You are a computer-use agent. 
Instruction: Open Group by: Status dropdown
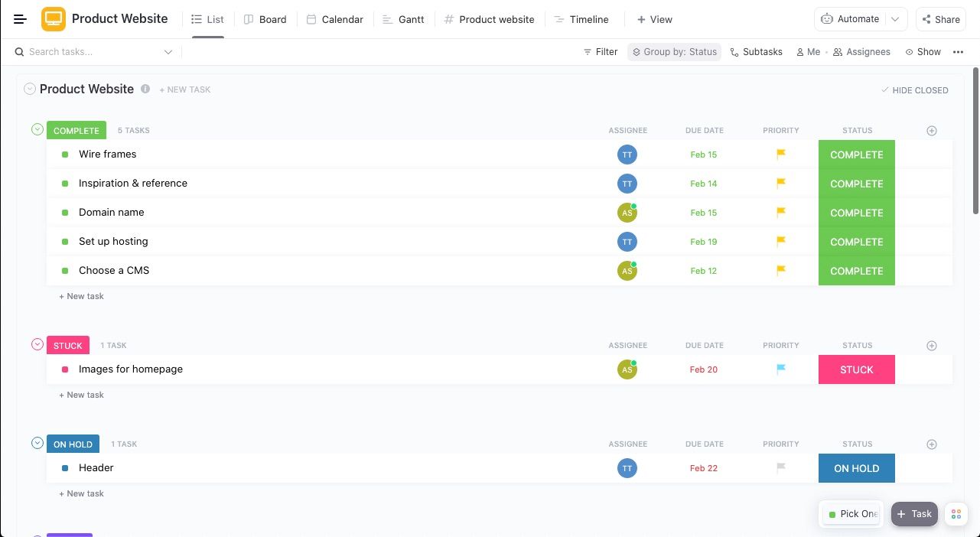[674, 52]
